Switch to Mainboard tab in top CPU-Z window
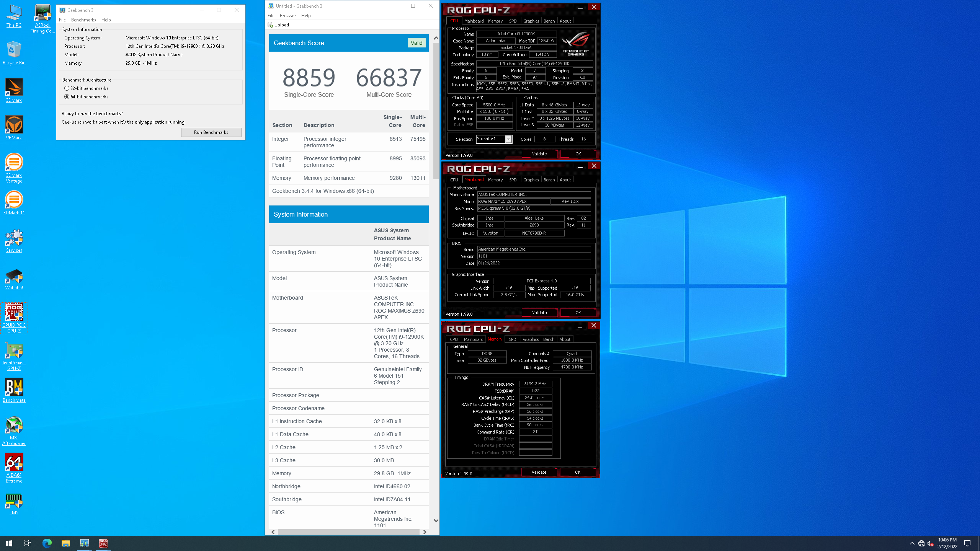The height and width of the screenshot is (551, 980). point(474,21)
